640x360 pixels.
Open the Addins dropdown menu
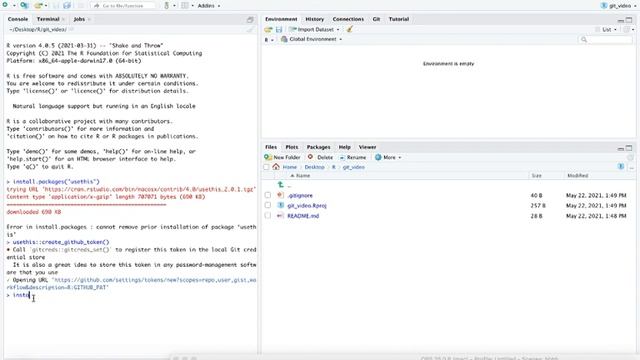[x=209, y=6]
